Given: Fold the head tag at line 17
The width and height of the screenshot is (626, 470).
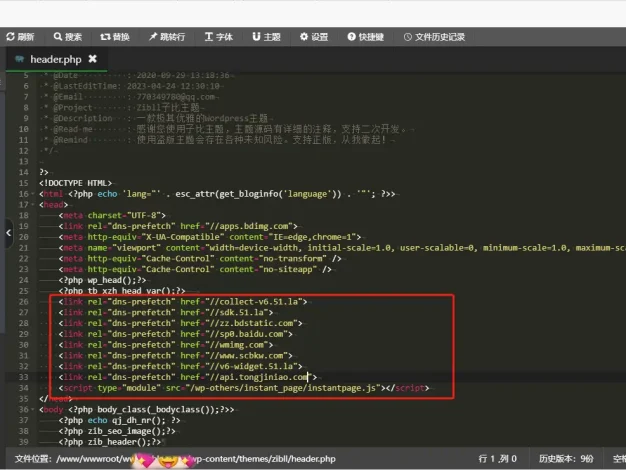Looking at the screenshot, I should click(33, 205).
